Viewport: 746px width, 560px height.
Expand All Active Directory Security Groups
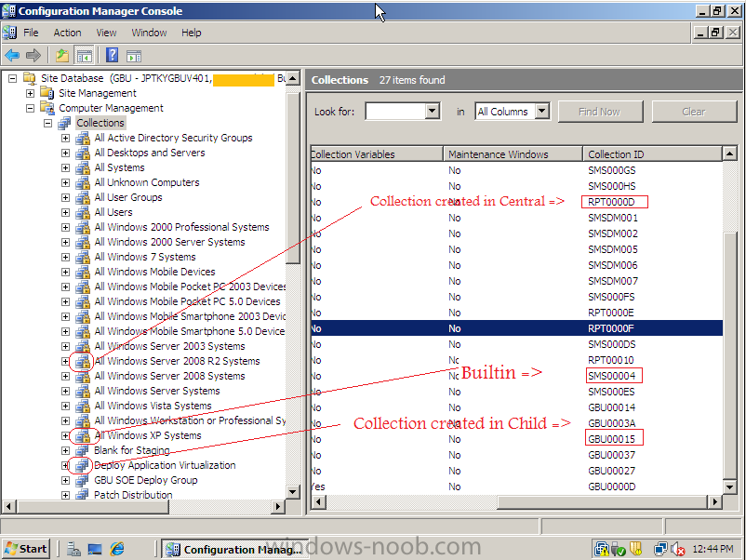pos(66,138)
